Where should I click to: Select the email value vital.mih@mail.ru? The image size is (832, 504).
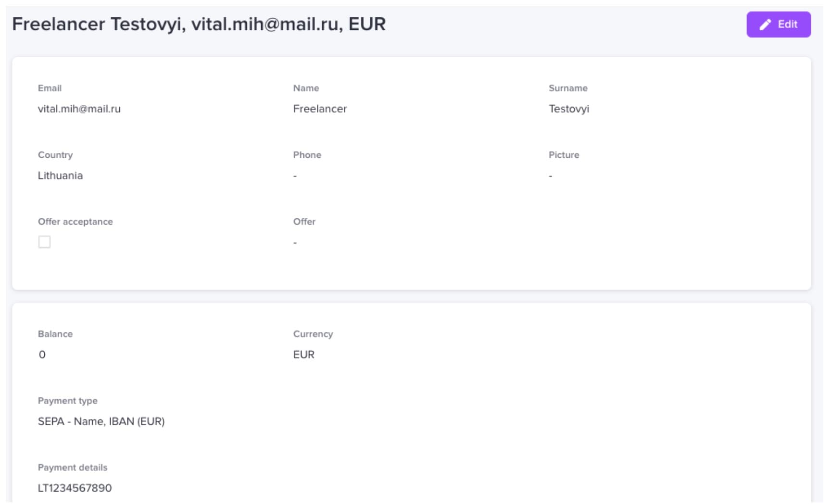79,109
